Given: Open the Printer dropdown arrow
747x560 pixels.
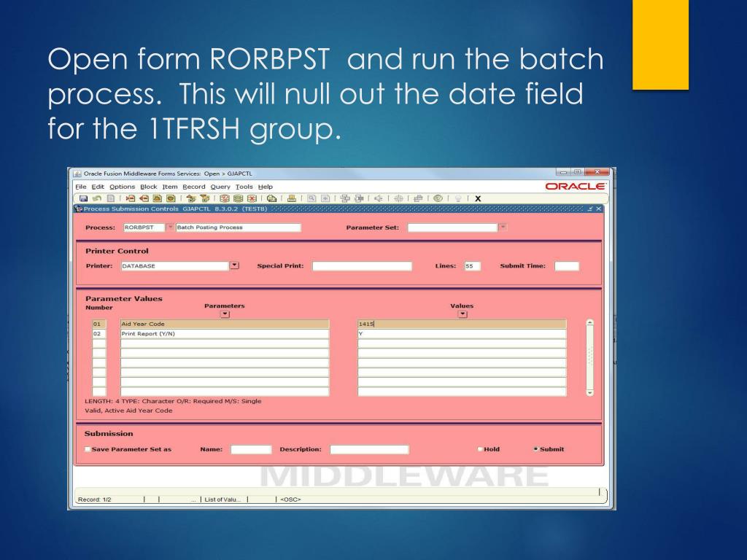Looking at the screenshot, I should (234, 265).
